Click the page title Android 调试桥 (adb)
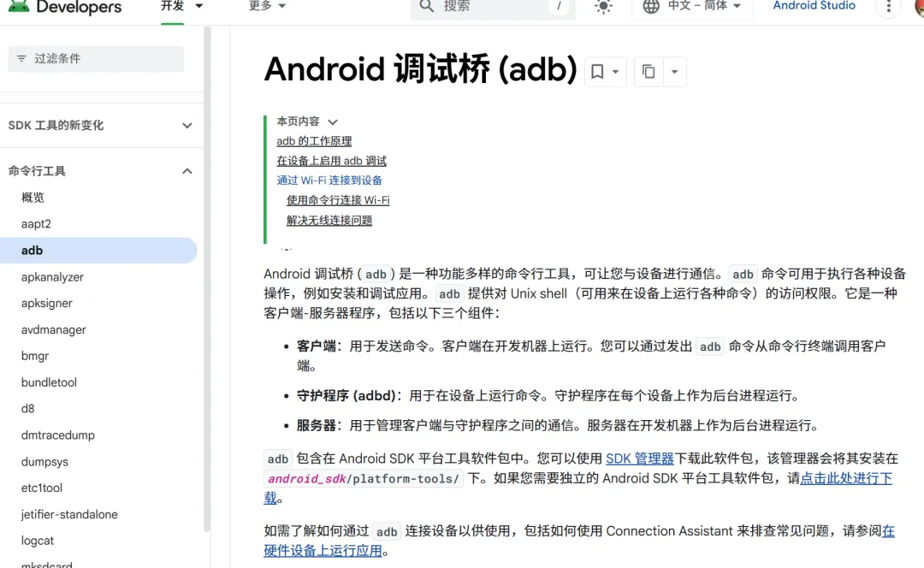Screen dimensions: 924x568 (420, 69)
